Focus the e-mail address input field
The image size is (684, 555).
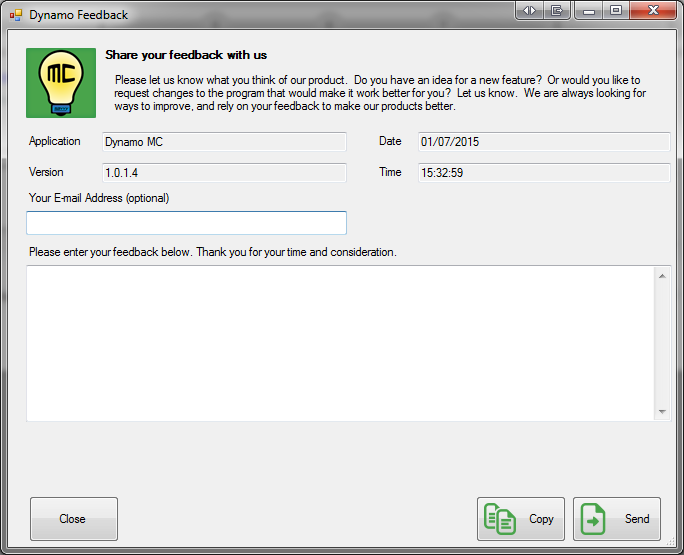186,223
